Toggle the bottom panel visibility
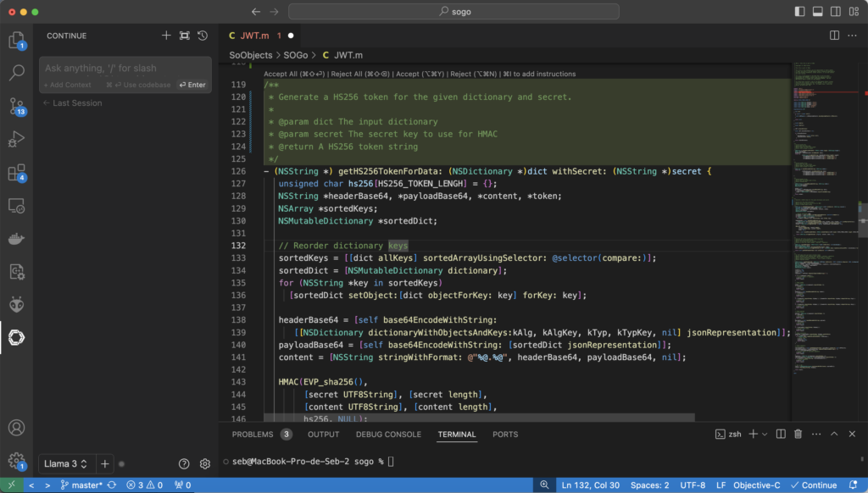 click(818, 12)
